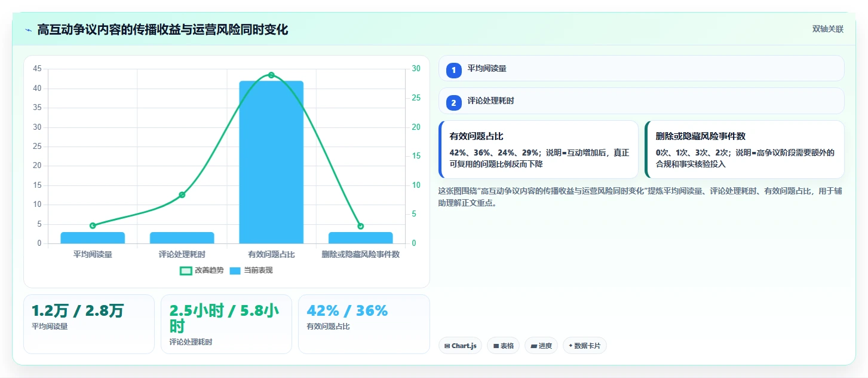Click the Chart.js tag icon
The width and height of the screenshot is (868, 378).
(x=447, y=346)
